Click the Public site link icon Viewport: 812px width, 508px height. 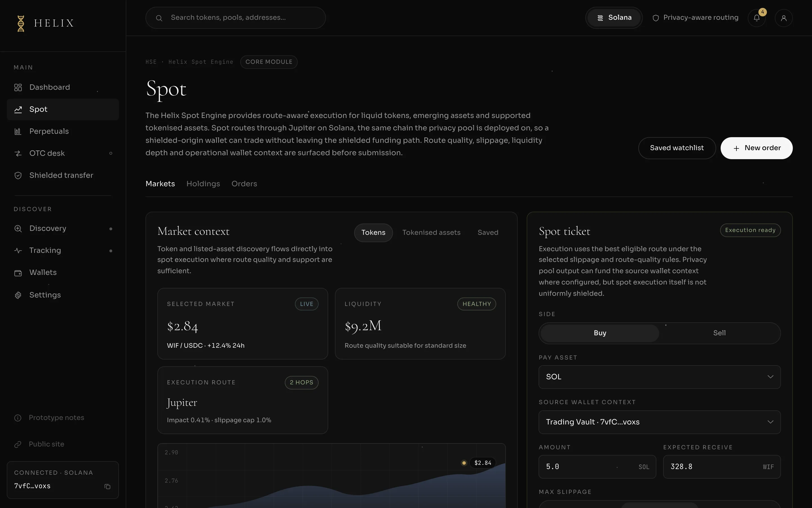click(18, 444)
